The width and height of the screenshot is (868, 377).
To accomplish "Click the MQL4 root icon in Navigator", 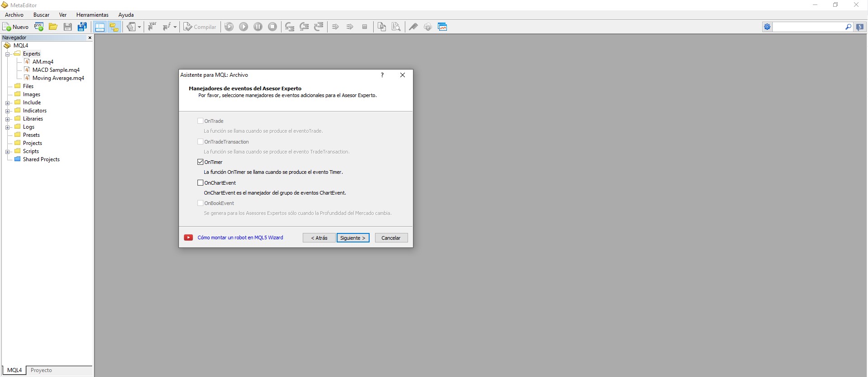I will click(7, 46).
